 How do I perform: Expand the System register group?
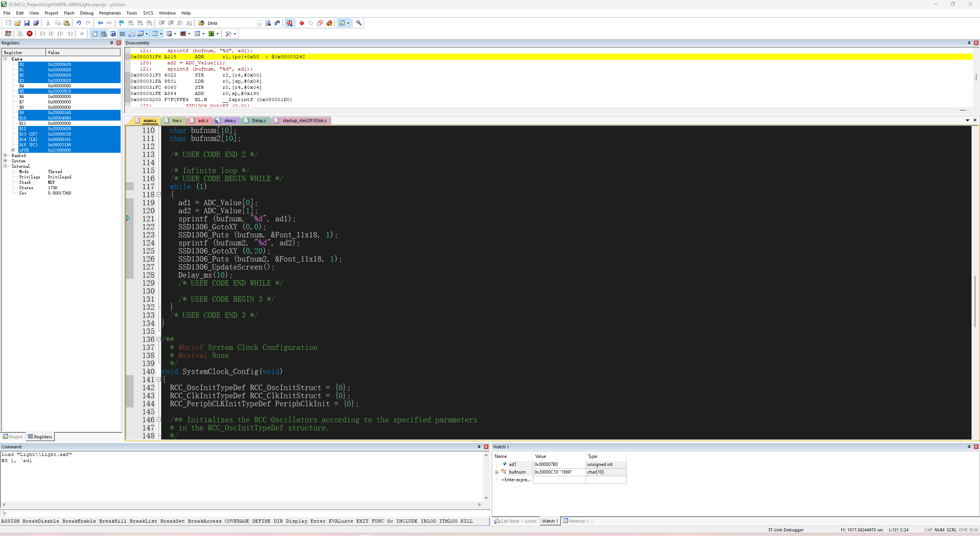[x=5, y=161]
